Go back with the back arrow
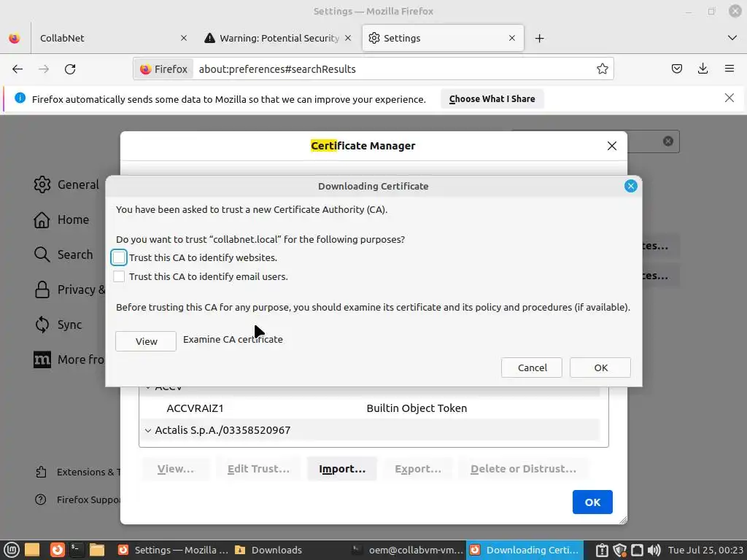This screenshot has width=747, height=560. click(18, 69)
